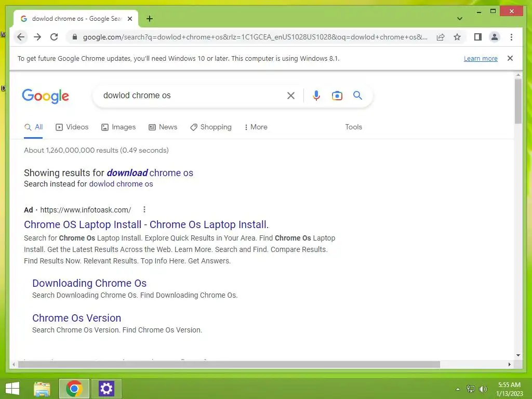Search instead for 'dowlod chrome os'

point(121,184)
